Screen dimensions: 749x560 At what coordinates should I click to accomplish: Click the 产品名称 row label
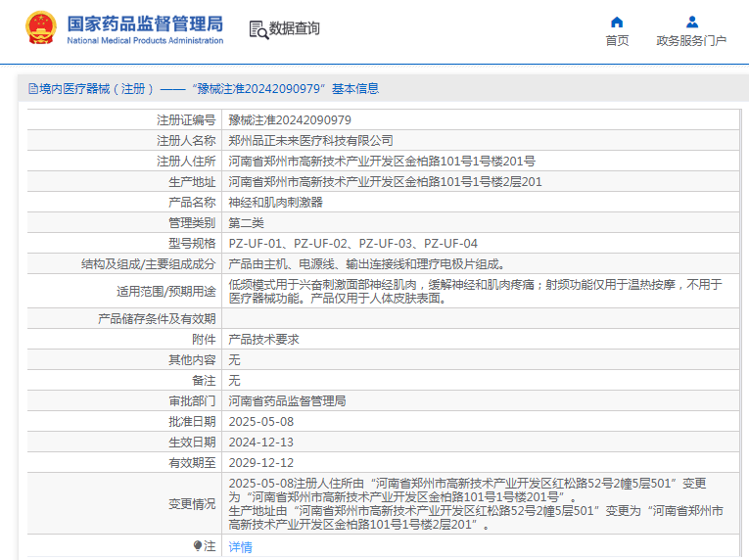192,202
